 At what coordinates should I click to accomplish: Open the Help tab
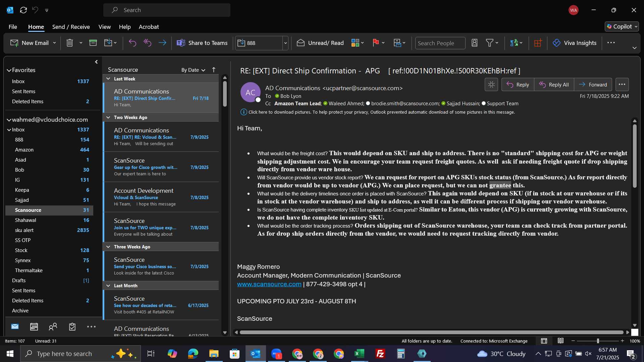124,27
